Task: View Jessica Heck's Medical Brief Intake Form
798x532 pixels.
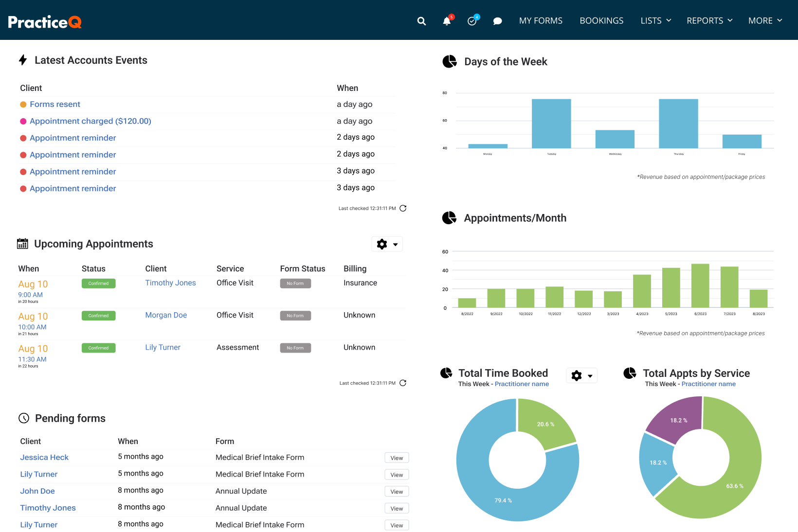Action: click(396, 457)
